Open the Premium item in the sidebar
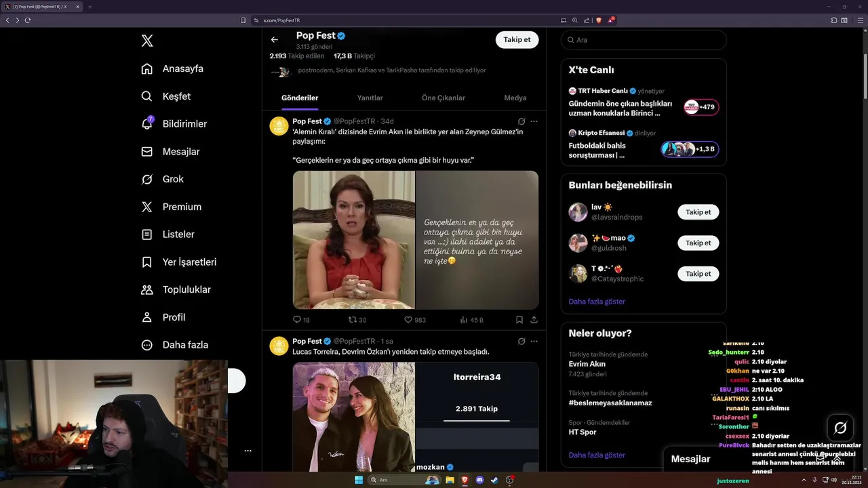868x488 pixels. click(x=171, y=207)
